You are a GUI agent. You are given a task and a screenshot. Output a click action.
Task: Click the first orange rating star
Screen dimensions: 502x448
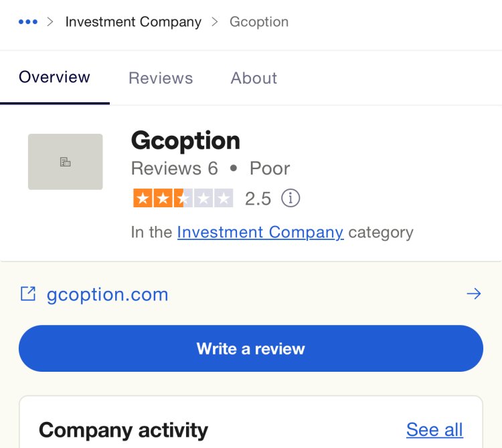pyautogui.click(x=143, y=199)
